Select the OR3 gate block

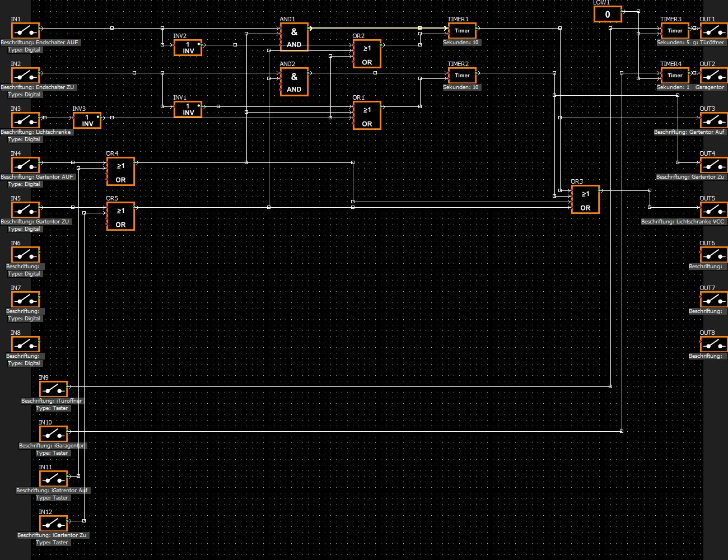[585, 199]
